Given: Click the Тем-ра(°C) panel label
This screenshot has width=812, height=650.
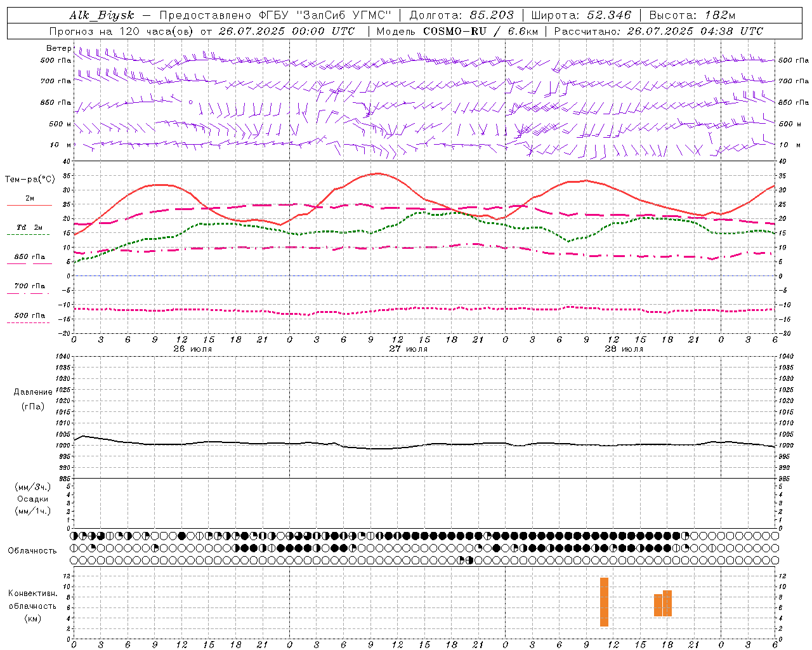Looking at the screenshot, I should coord(29,180).
